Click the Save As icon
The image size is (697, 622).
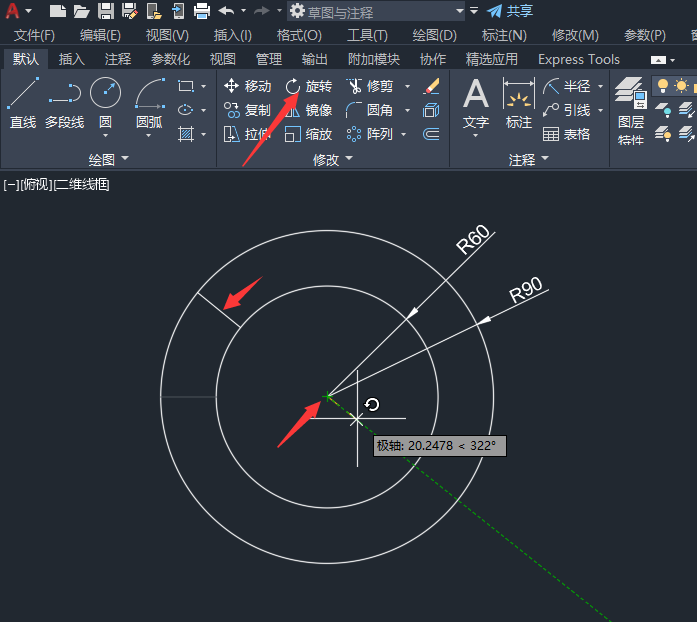[129, 11]
